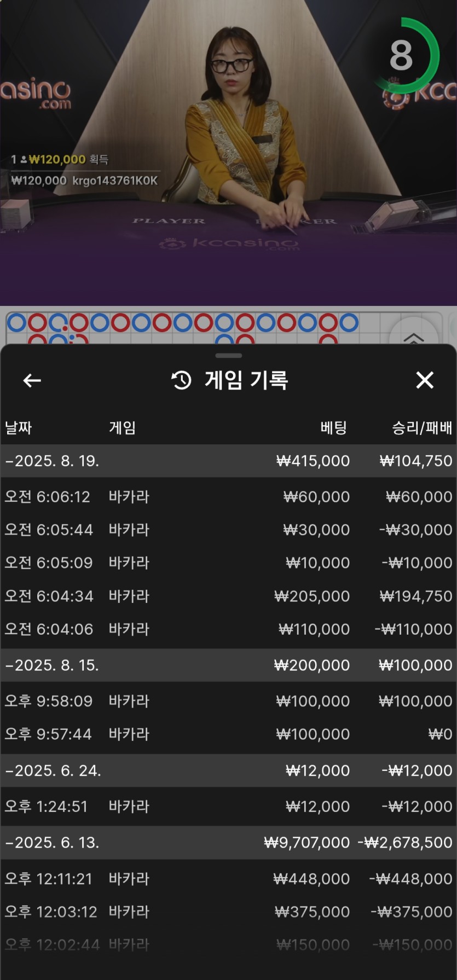Click the history clock icon beside 게임 기록
The width and height of the screenshot is (457, 980).
(182, 380)
